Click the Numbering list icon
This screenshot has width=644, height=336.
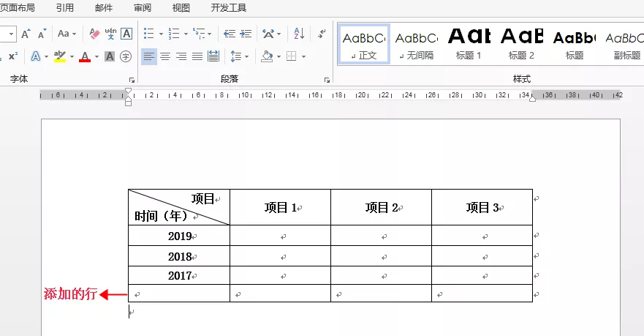coord(174,34)
